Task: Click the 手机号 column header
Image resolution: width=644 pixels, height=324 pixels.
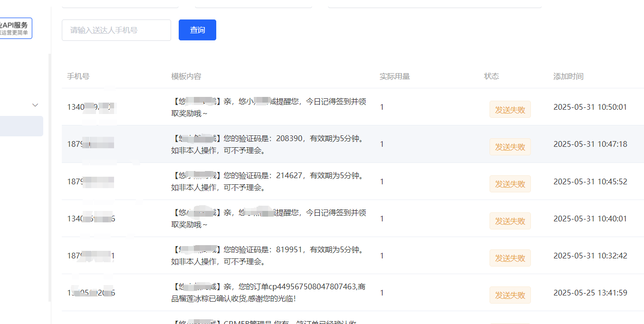Action: tap(78, 76)
